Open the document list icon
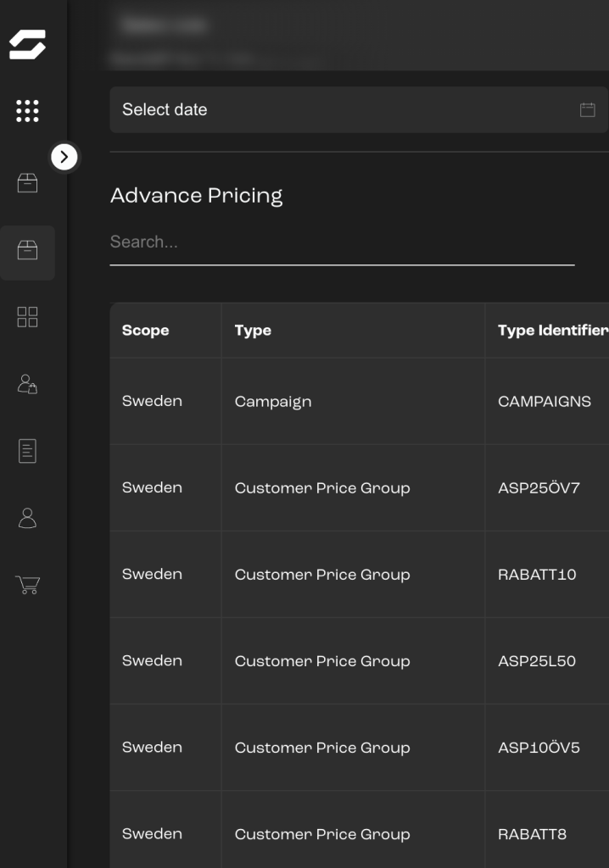The width and height of the screenshot is (609, 868). pos(27,451)
